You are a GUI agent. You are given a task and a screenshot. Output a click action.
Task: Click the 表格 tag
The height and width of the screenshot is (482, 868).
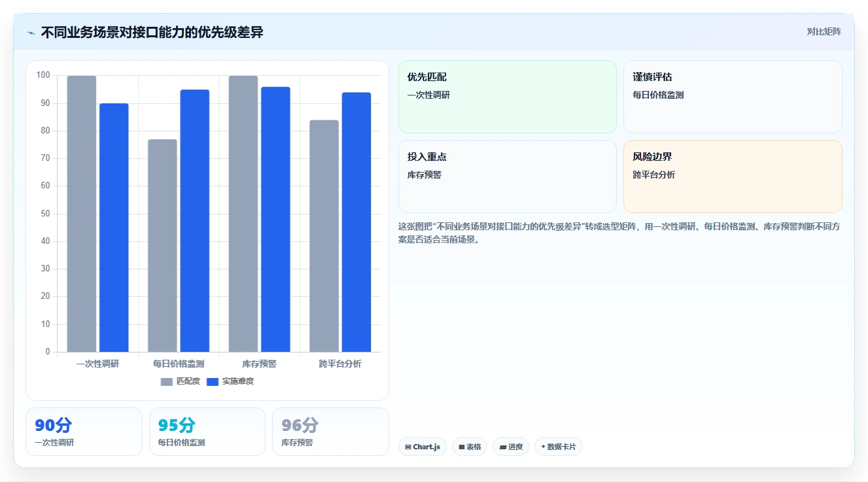click(x=470, y=447)
